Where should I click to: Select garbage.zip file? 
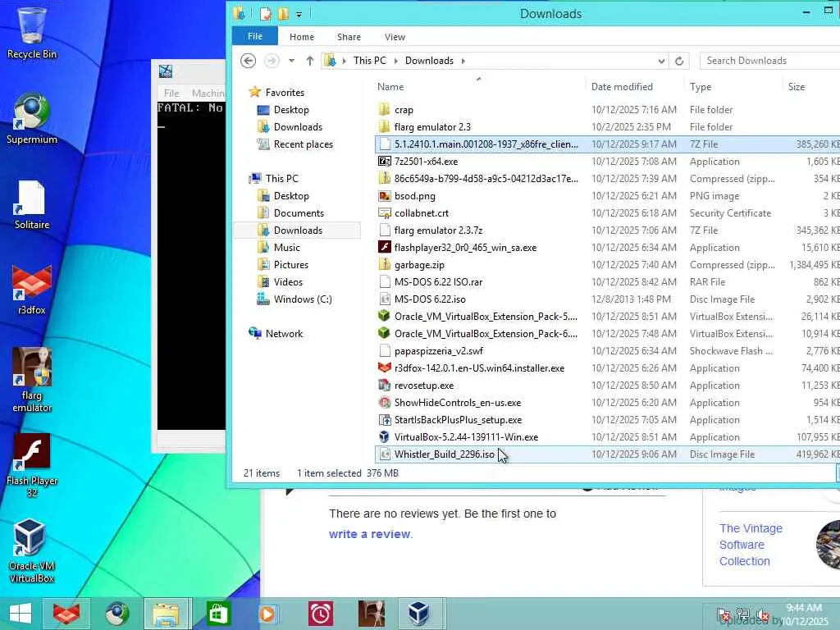(419, 265)
